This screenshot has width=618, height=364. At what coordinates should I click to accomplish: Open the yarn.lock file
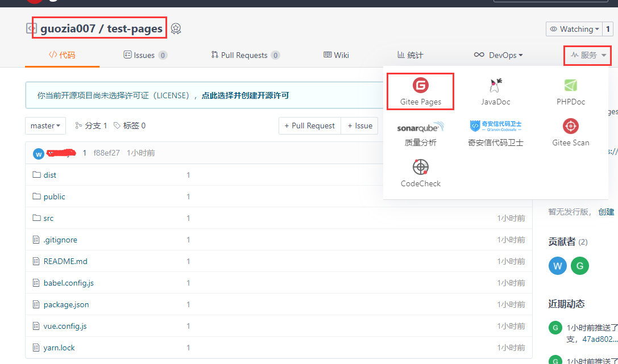point(59,348)
